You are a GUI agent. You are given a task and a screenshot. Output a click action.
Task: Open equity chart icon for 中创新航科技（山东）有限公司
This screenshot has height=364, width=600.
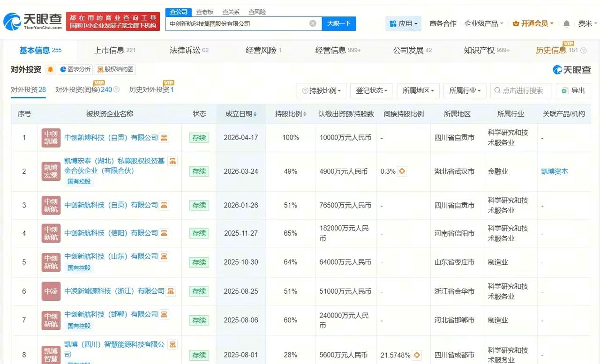coord(164,256)
